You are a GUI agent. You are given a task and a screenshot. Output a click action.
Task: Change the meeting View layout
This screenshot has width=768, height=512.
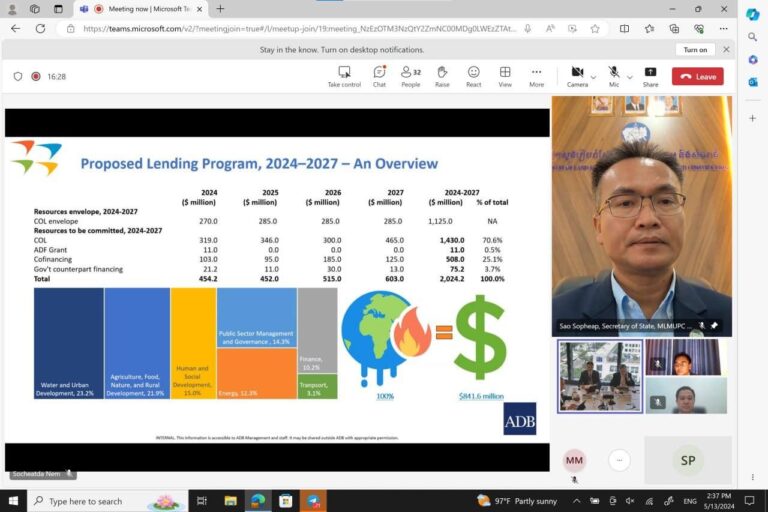505,77
